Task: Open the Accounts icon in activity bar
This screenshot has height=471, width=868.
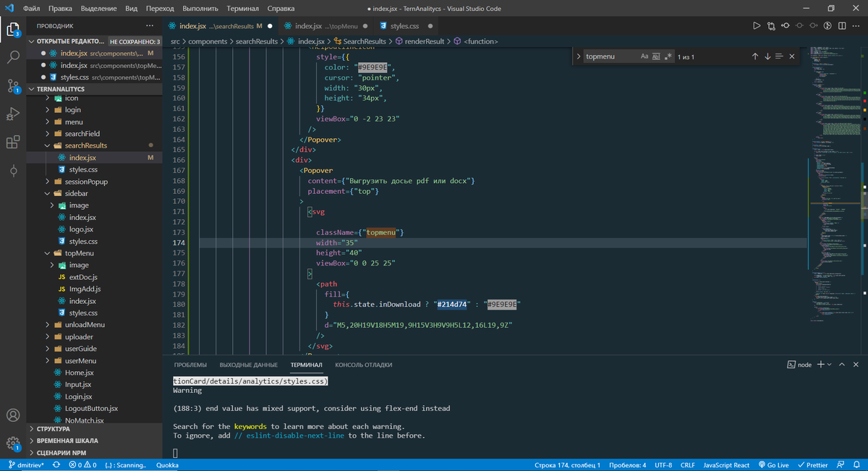Action: point(13,415)
